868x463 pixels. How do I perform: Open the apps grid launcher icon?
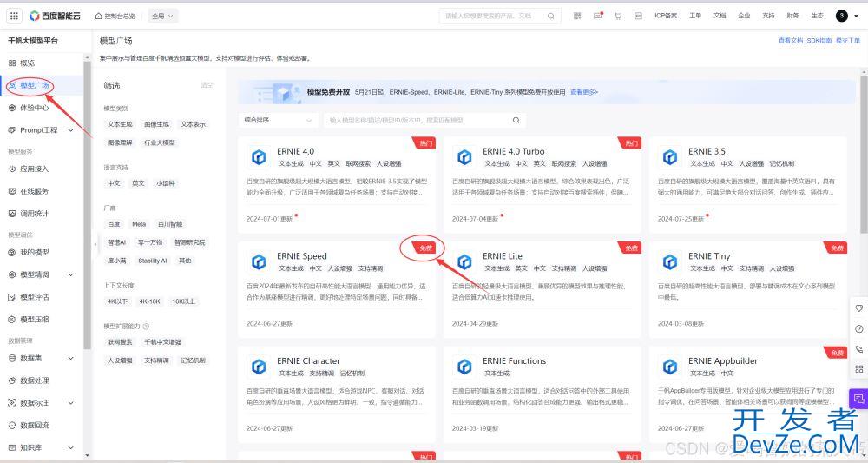[15, 16]
